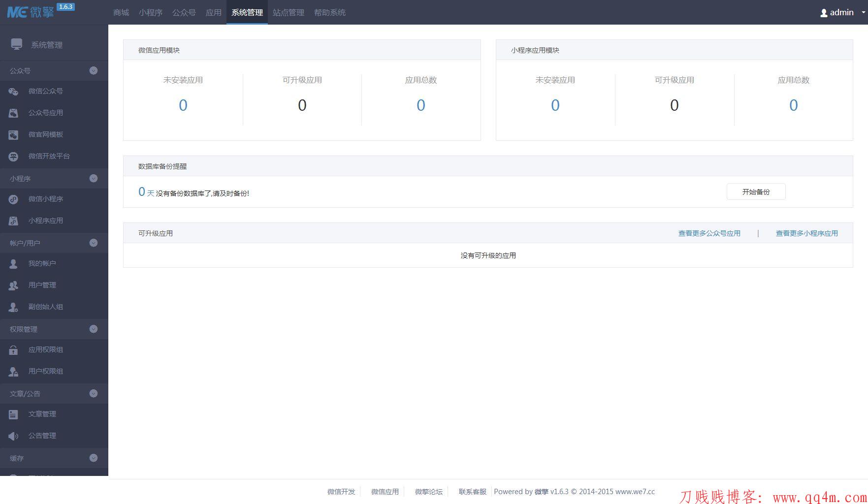Open 联系客服 footer link
This screenshot has width=868, height=504.
point(473,492)
